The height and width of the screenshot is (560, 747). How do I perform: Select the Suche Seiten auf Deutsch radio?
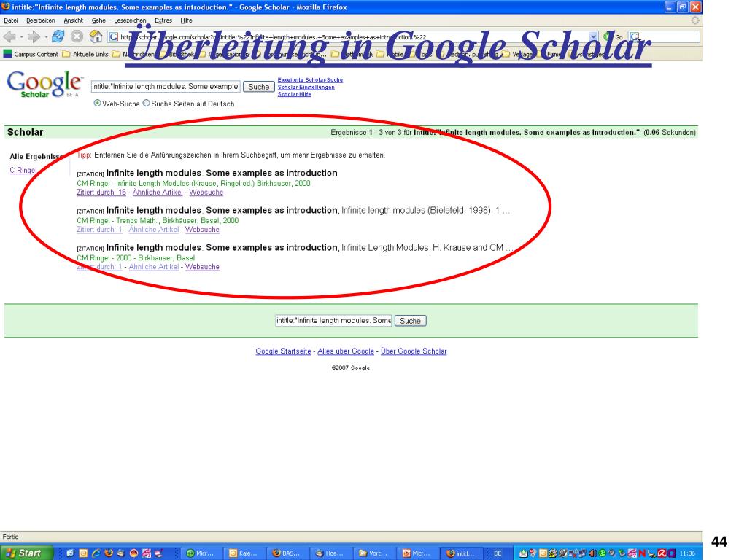[x=146, y=103]
